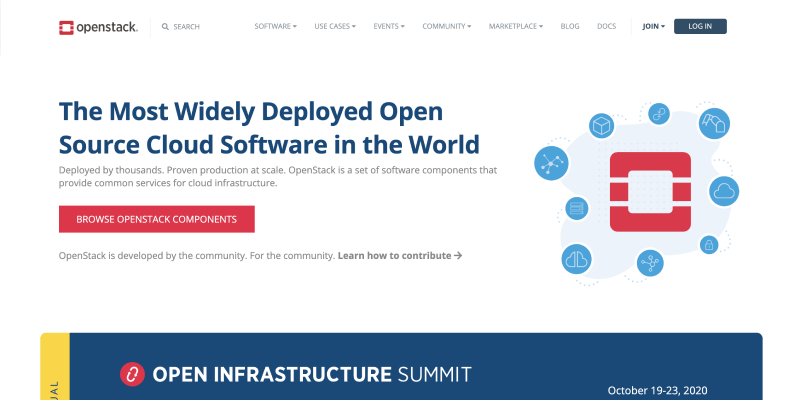Click Browse OpenStack Components button

(157, 219)
